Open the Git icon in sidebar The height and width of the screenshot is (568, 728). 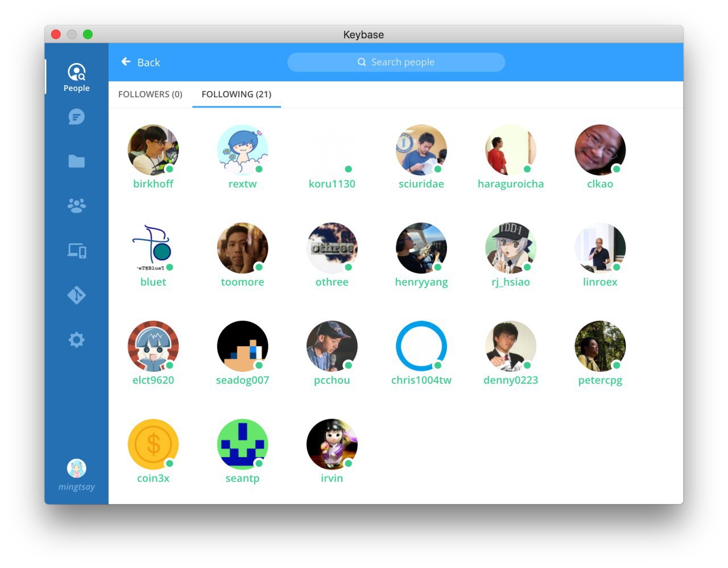click(77, 295)
